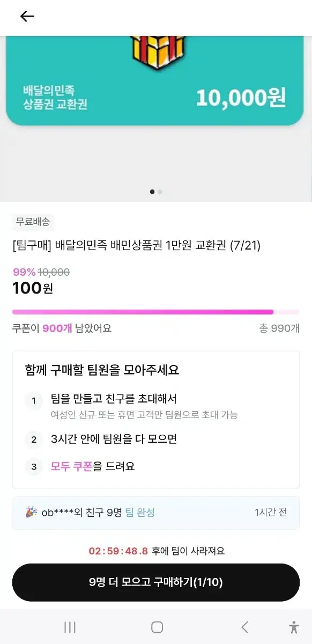Open Android recent apps button
The height and width of the screenshot is (644, 312).
pos(70,627)
